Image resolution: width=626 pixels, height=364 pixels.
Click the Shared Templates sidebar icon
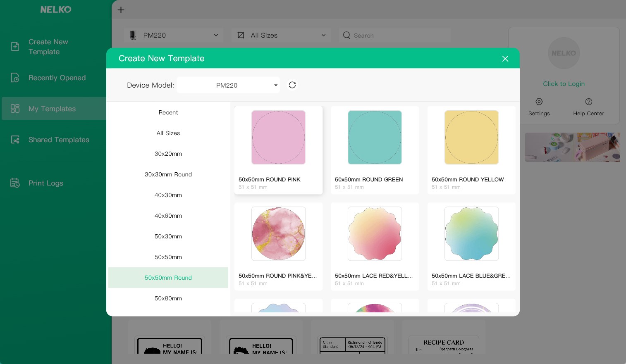coord(15,140)
